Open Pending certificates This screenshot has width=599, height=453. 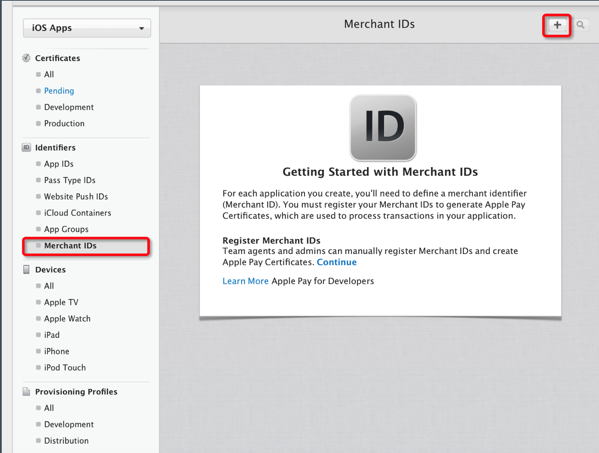tap(59, 91)
